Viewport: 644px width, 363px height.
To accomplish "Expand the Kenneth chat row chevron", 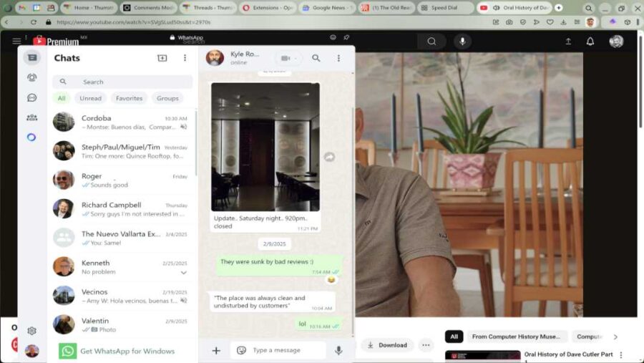I will point(184,273).
